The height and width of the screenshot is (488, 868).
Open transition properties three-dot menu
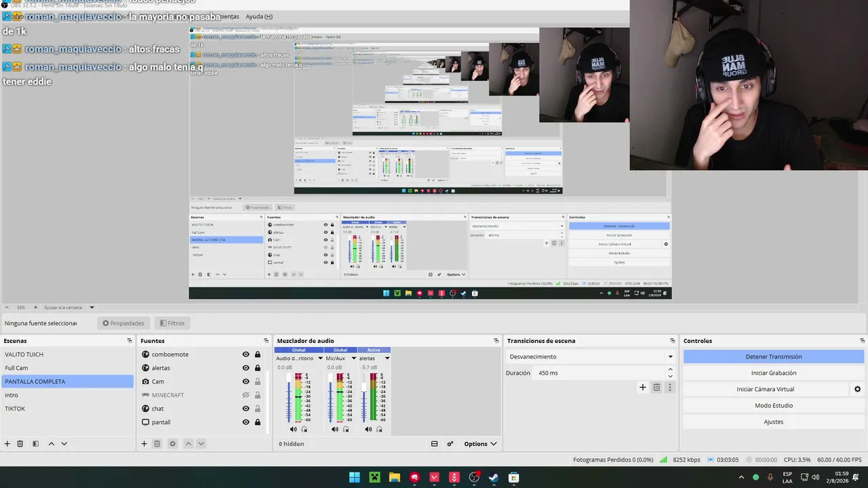coord(670,388)
